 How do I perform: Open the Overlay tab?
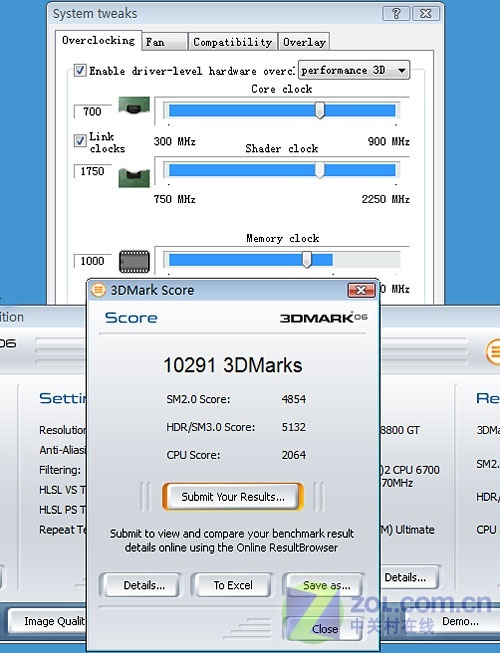point(304,42)
